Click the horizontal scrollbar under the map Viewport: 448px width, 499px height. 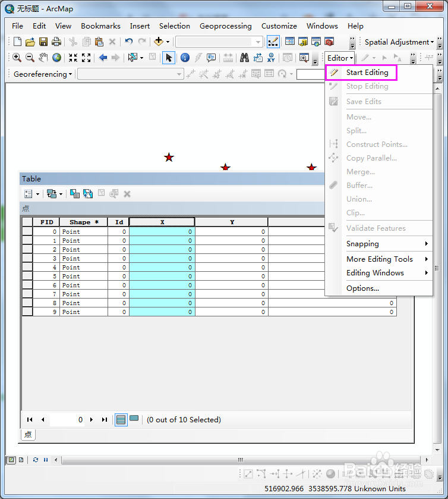[241, 460]
